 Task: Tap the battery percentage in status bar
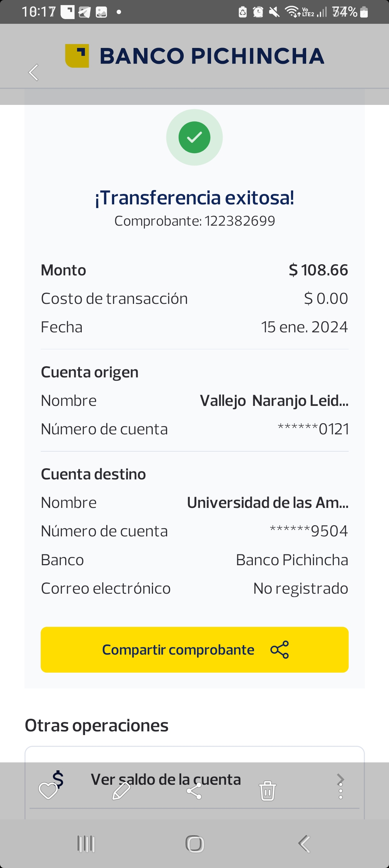(x=345, y=12)
